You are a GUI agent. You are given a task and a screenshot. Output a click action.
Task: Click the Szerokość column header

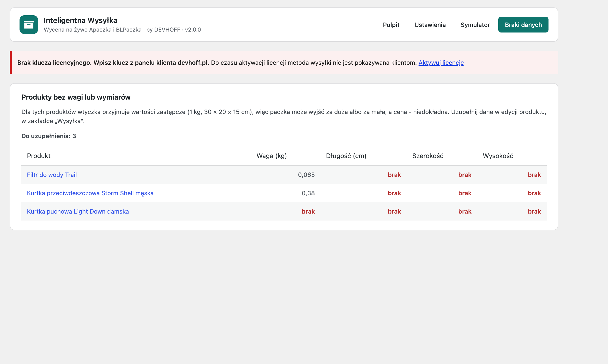tap(427, 156)
